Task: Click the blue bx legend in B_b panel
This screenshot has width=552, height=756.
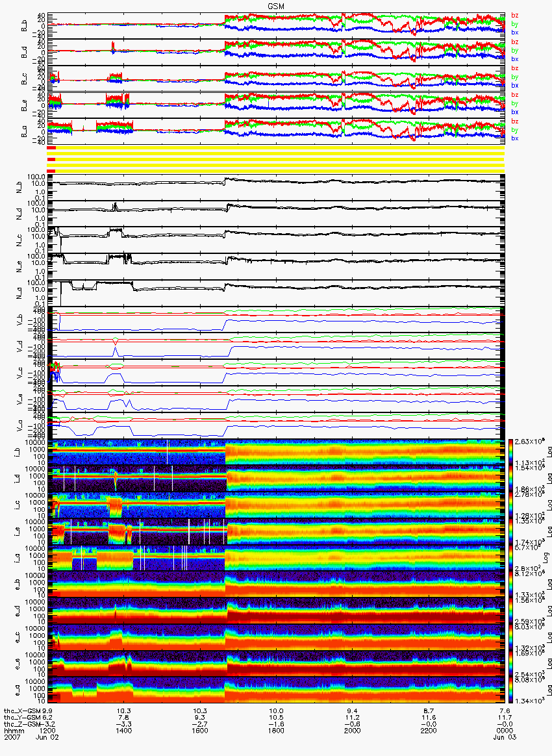Action: 514,32
